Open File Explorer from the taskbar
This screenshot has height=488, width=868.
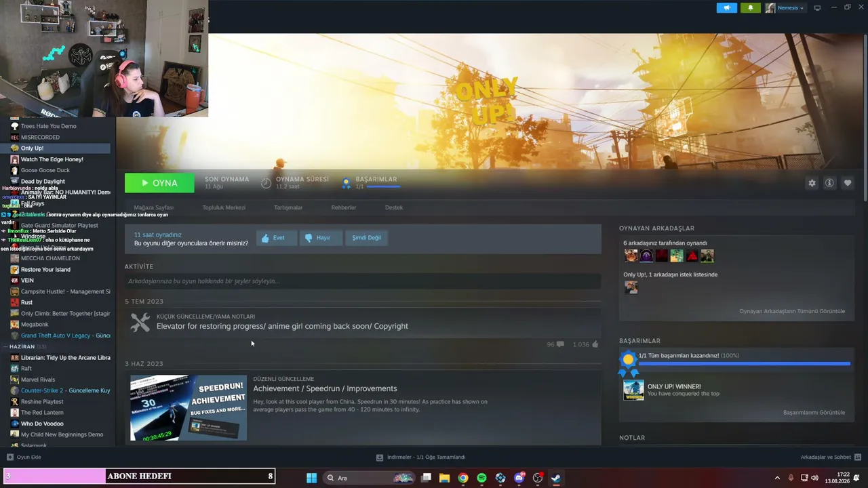click(x=444, y=478)
